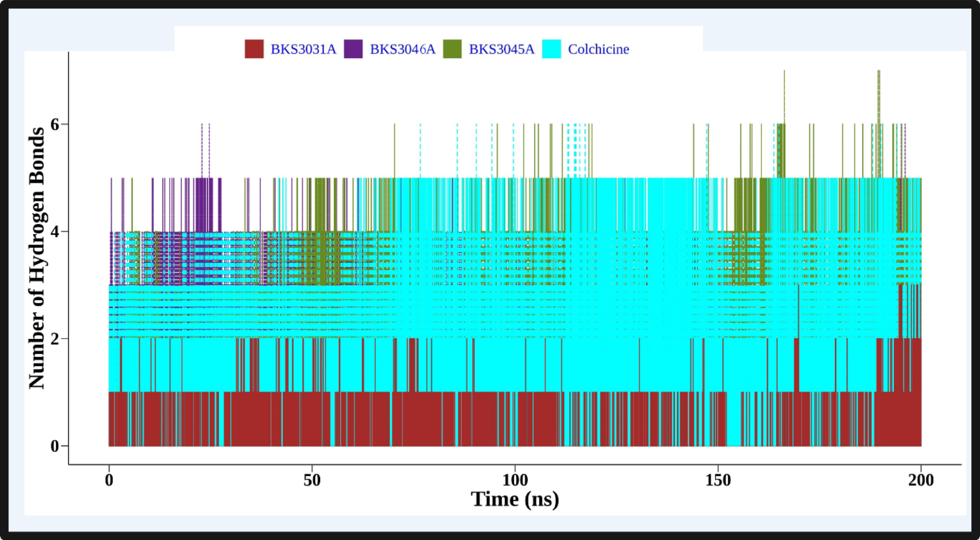
Task: Click the tallest green spike near 190 ns
Action: tap(878, 98)
